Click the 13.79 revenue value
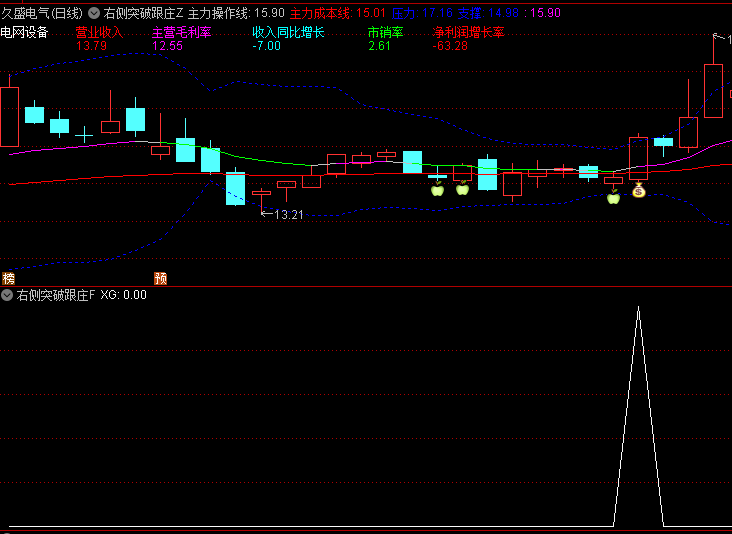732x534 pixels. (x=92, y=46)
